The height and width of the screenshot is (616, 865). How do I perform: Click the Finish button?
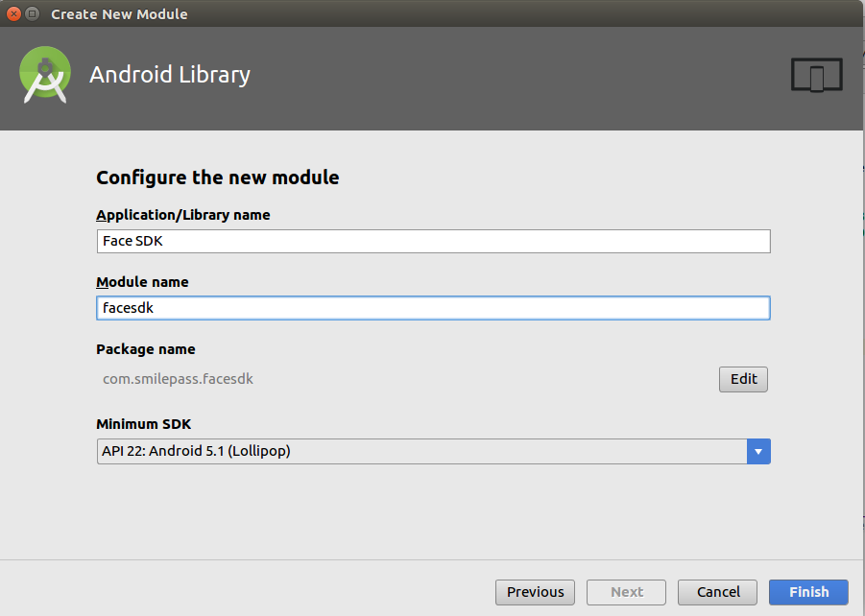pyautogui.click(x=808, y=592)
